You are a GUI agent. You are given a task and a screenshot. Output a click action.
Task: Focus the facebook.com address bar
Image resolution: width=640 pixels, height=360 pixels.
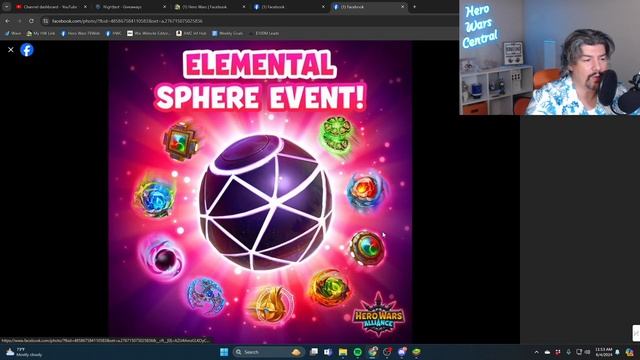(249, 21)
